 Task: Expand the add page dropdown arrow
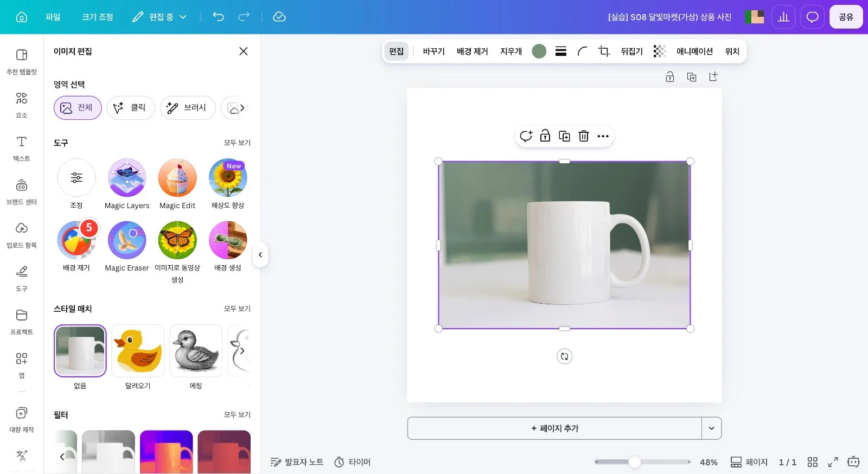click(712, 428)
